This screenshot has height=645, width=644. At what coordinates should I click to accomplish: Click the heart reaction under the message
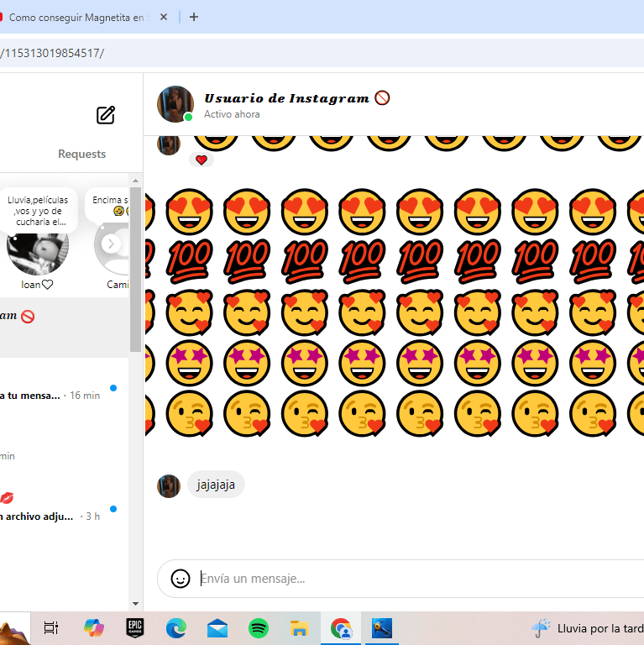(202, 160)
